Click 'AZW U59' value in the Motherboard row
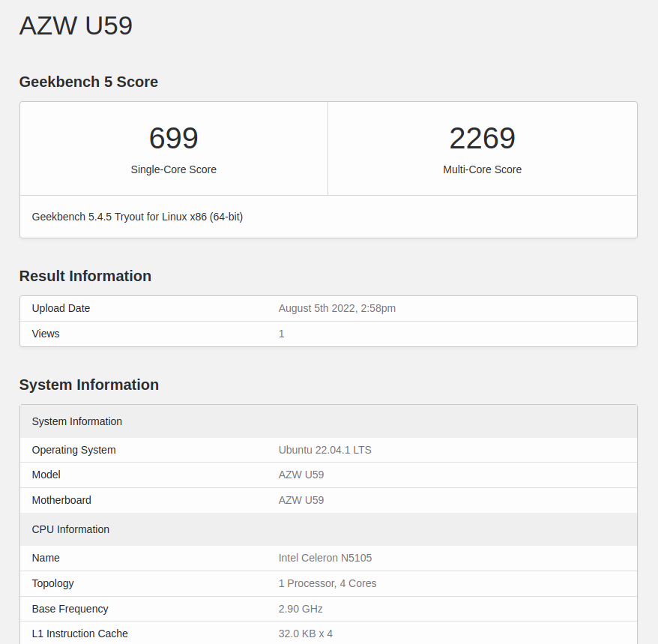 coord(301,500)
